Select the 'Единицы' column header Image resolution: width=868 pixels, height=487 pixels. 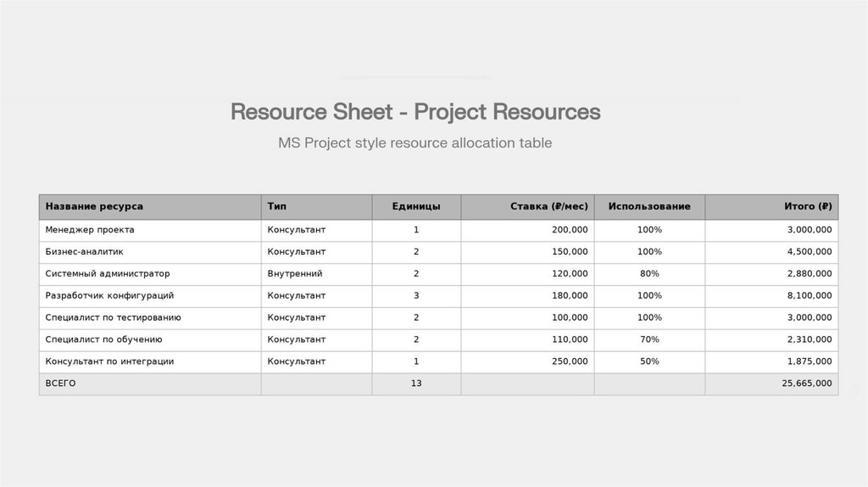416,206
